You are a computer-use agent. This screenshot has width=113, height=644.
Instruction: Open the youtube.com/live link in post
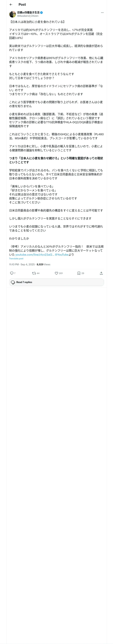[35, 254]
